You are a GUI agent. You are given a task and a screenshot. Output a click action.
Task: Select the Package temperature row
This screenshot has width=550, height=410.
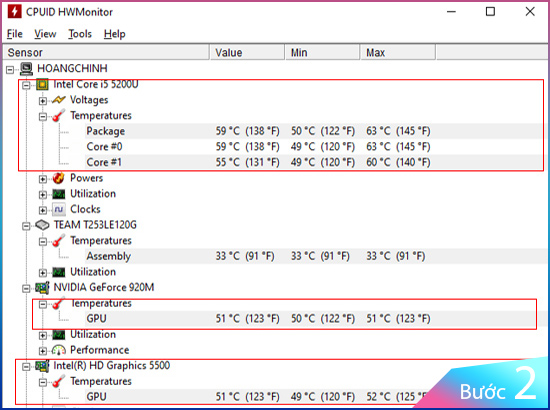(x=314, y=131)
